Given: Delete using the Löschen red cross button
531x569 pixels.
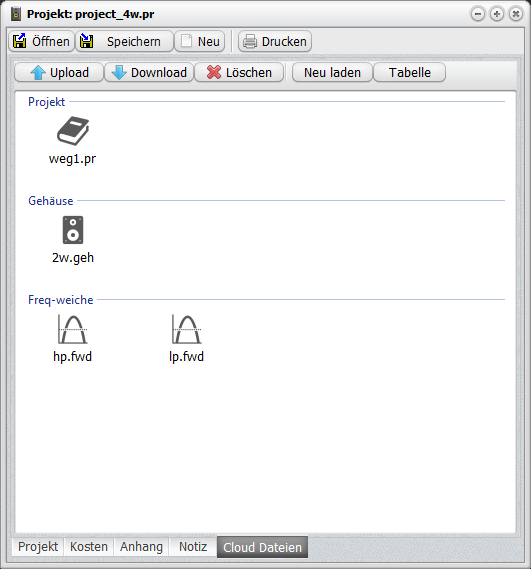Looking at the screenshot, I should click(x=239, y=72).
